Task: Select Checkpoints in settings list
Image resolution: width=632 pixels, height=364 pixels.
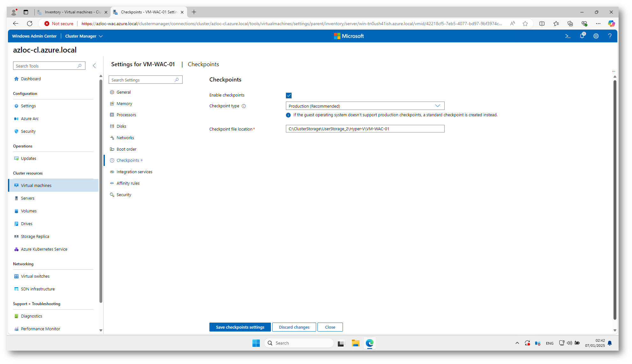Action: [128, 161]
